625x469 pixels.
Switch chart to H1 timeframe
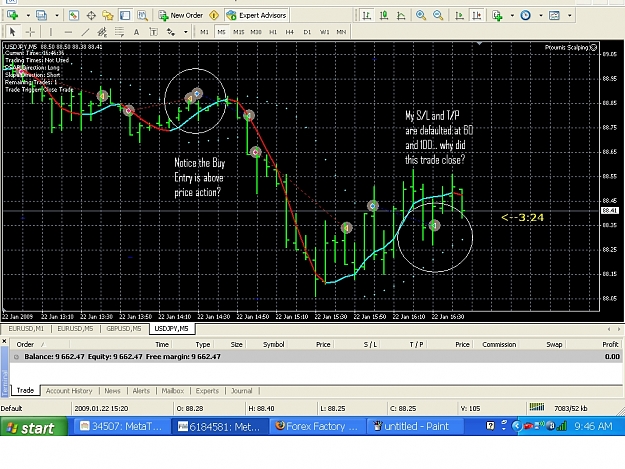pos(273,32)
